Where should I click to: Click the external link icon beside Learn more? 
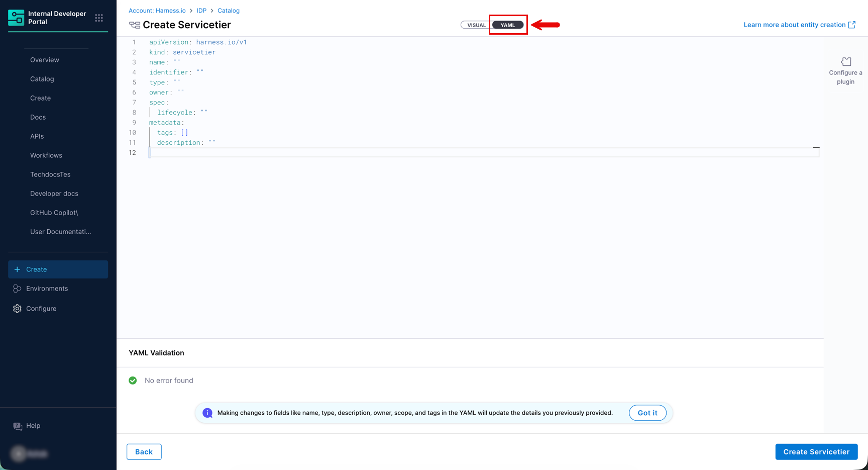[852, 25]
